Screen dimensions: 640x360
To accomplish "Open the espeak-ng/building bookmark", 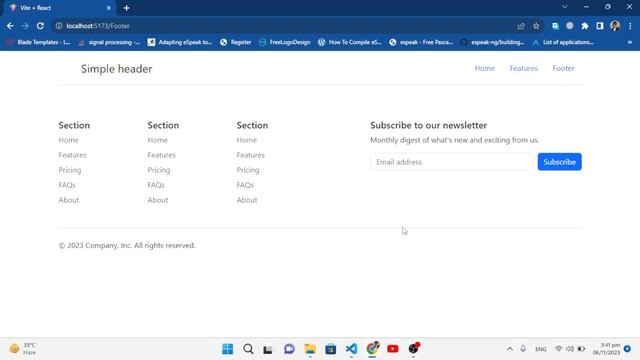I will [x=492, y=42].
